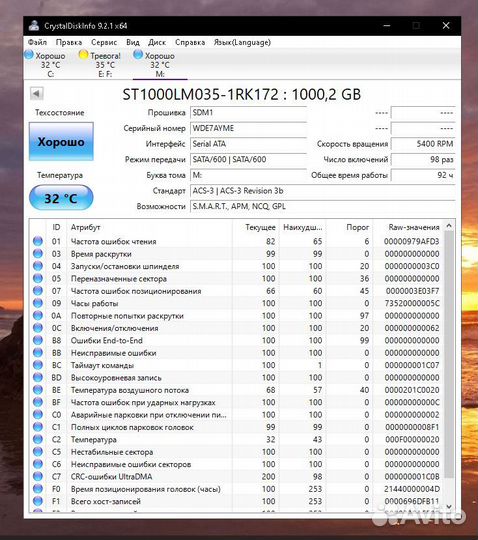Click the attribute list scroll down arrow
The image size is (478, 540).
449,506
